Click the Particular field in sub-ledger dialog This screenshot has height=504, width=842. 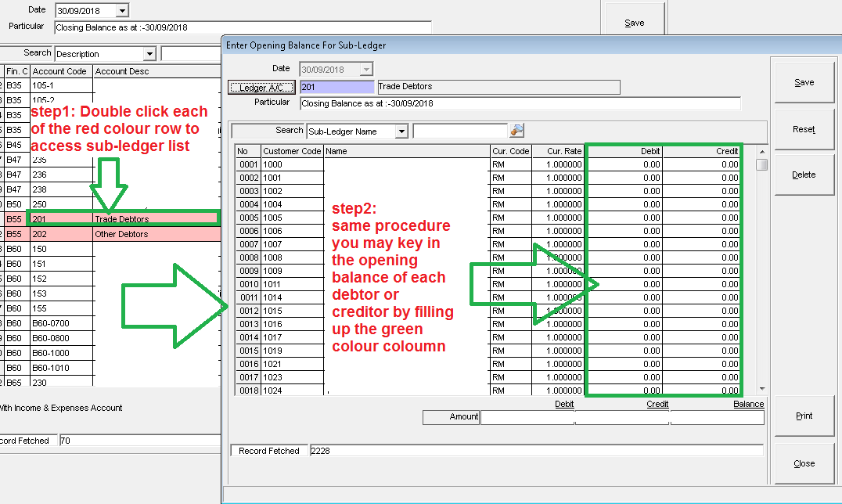click(x=519, y=103)
